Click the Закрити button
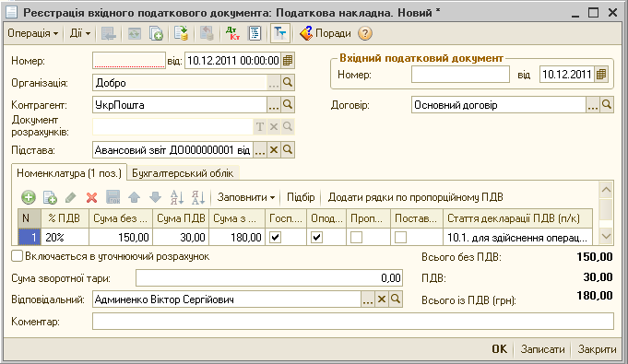This screenshot has width=628, height=364. [597, 349]
